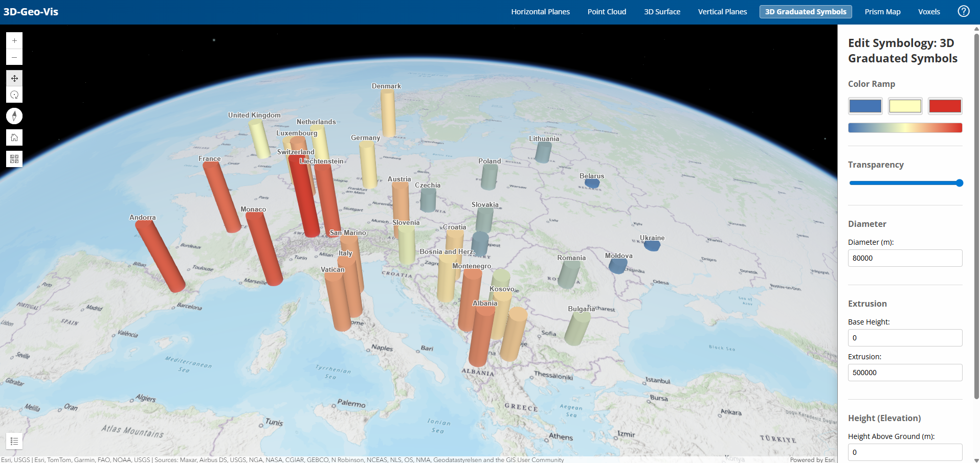The image size is (980, 463).
Task: Select the Bulgaria map label
Action: pos(581,309)
